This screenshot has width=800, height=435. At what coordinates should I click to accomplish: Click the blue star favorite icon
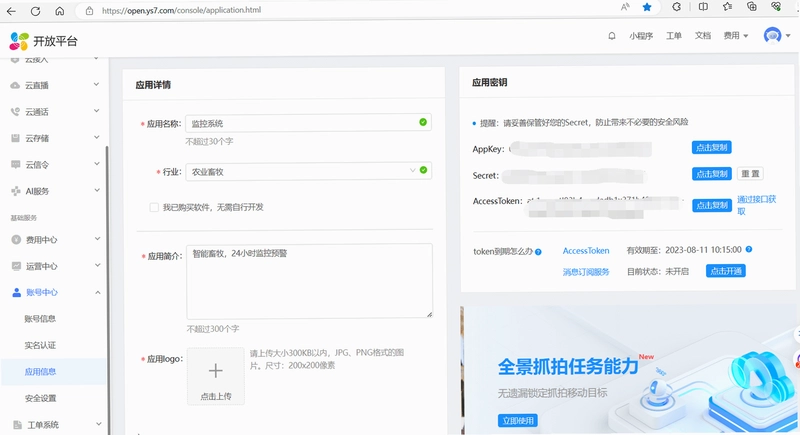coord(647,7)
